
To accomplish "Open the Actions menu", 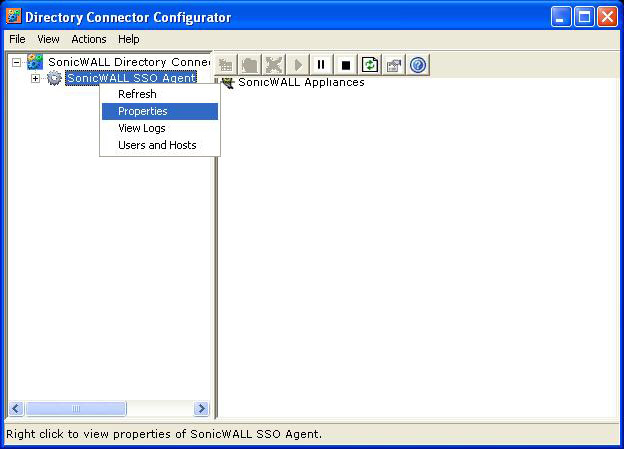I will tap(89, 39).
